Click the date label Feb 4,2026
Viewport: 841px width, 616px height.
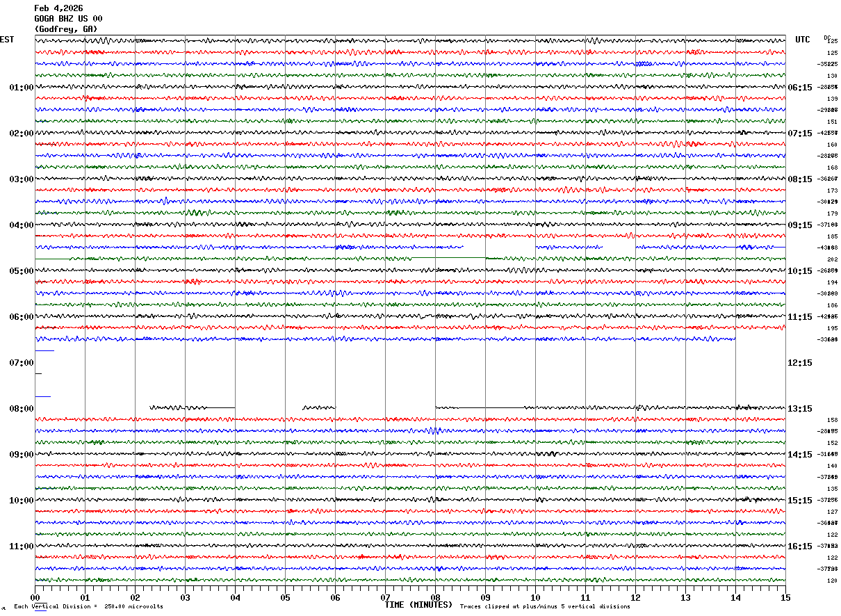click(x=58, y=8)
